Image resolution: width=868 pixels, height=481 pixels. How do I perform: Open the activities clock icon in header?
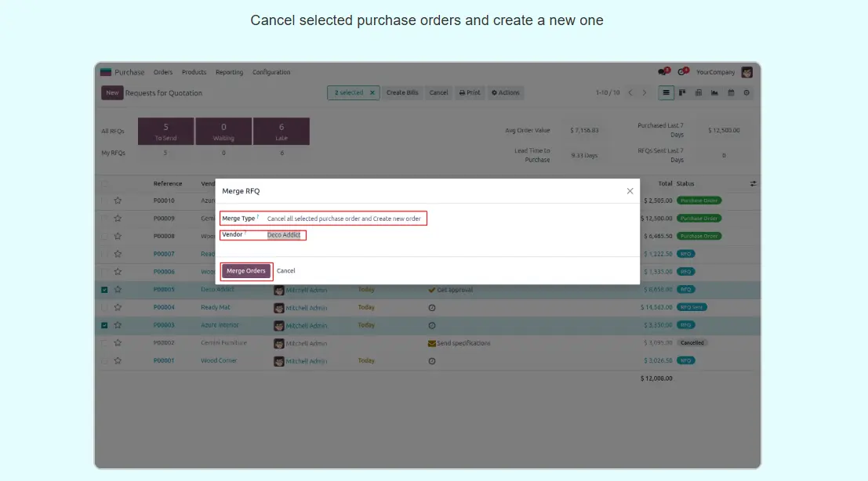point(682,72)
